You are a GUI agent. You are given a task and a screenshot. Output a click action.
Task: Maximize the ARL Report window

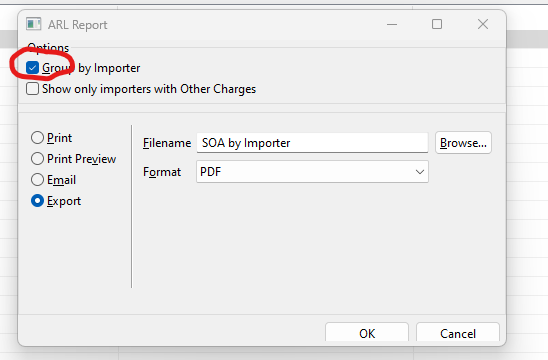pos(437,24)
